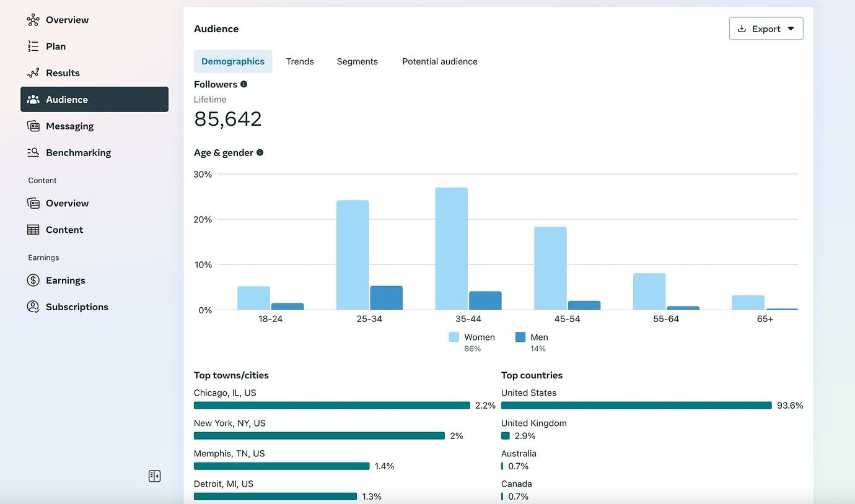Show Followers info tooltip icon
Image resolution: width=855 pixels, height=504 pixels.
[x=244, y=84]
